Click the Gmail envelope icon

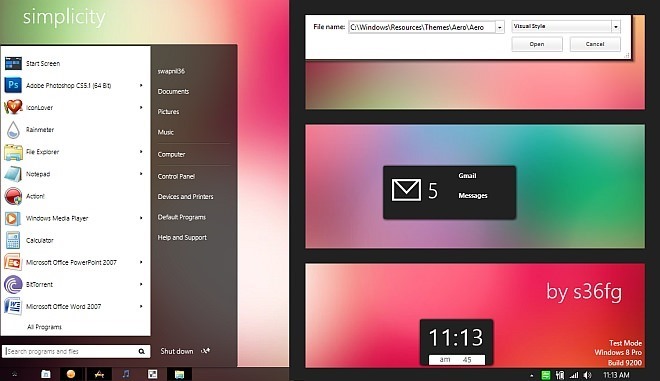pyautogui.click(x=406, y=190)
